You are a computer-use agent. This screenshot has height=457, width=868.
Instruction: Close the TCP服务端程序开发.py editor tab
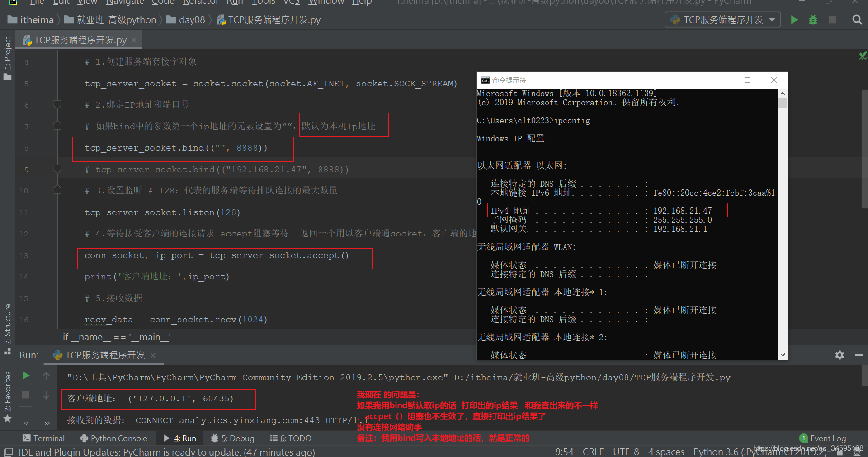pyautogui.click(x=134, y=40)
